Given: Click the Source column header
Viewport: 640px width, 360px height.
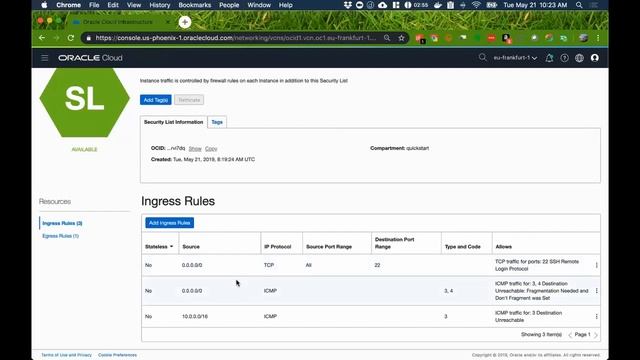Looking at the screenshot, I should coord(191,247).
